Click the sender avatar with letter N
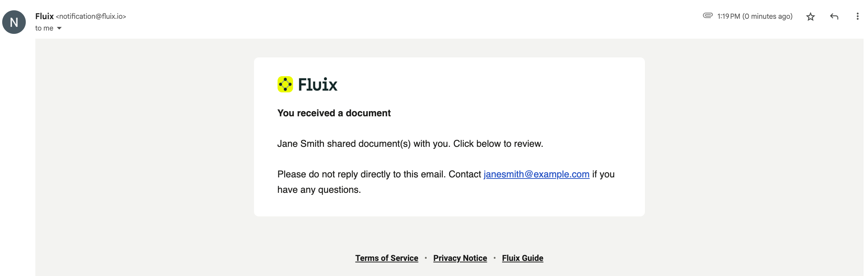868x276 pixels. pos(14,22)
